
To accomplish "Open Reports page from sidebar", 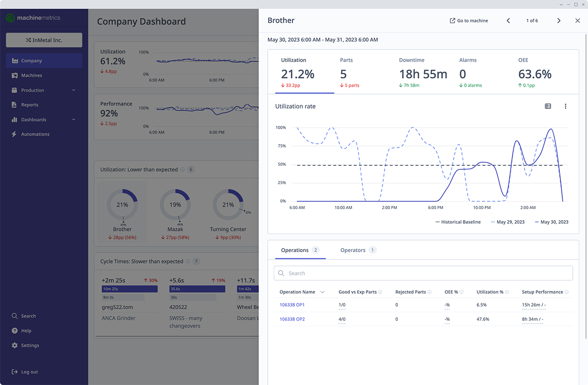I will (44, 105).
